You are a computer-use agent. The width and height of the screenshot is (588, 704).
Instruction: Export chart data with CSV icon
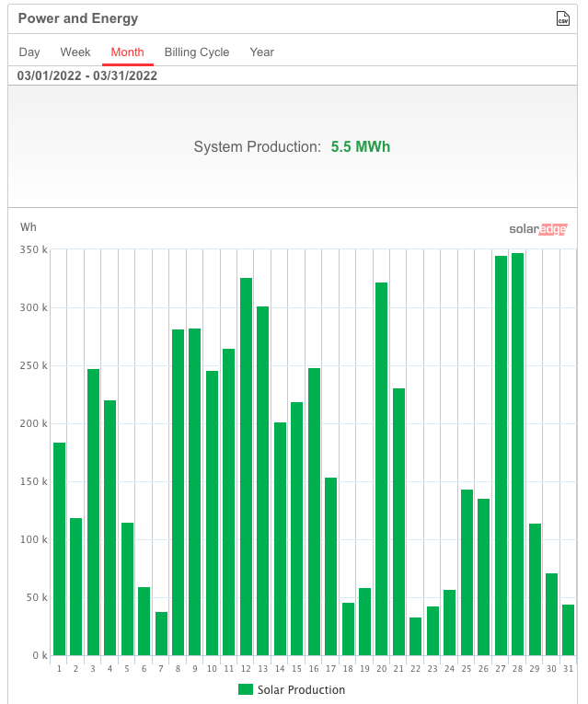click(563, 18)
